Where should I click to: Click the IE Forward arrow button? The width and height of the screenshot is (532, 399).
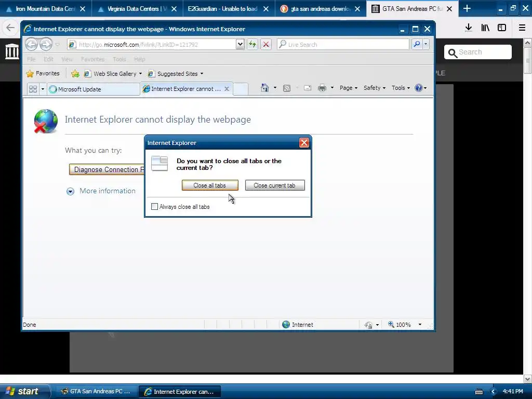(x=46, y=44)
